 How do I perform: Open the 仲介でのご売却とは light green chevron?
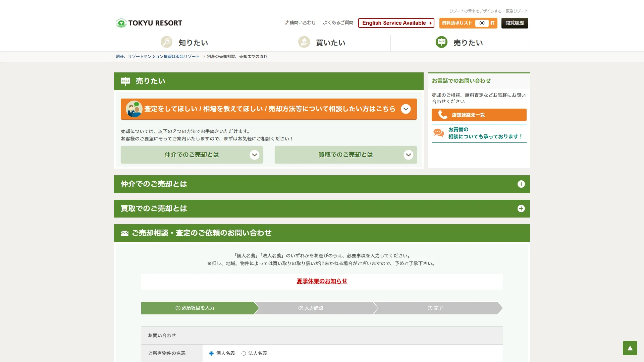pyautogui.click(x=255, y=155)
